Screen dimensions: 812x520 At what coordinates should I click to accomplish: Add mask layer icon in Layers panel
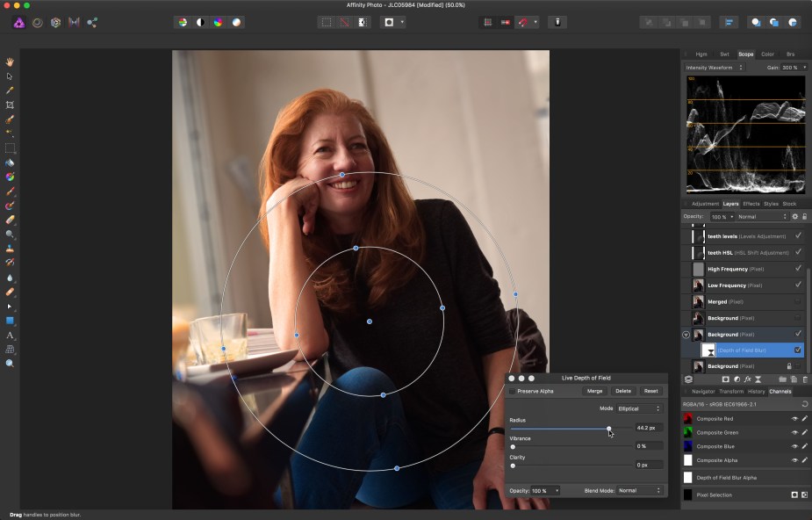(725, 379)
